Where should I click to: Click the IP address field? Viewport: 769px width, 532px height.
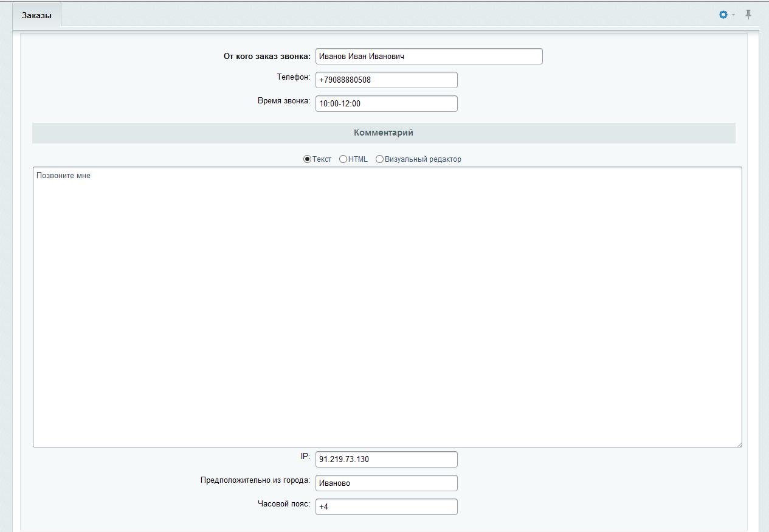(x=386, y=459)
